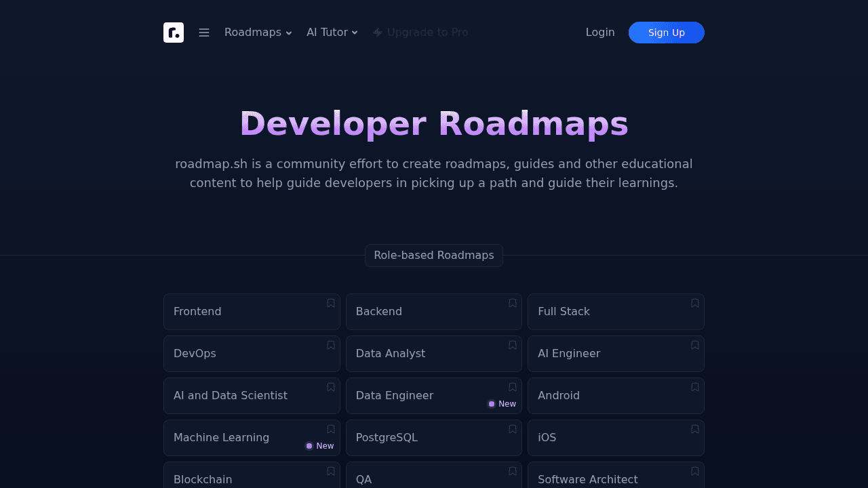The image size is (868, 488).
Task: Click the lightning bolt Upgrade icon
Action: coord(378,33)
